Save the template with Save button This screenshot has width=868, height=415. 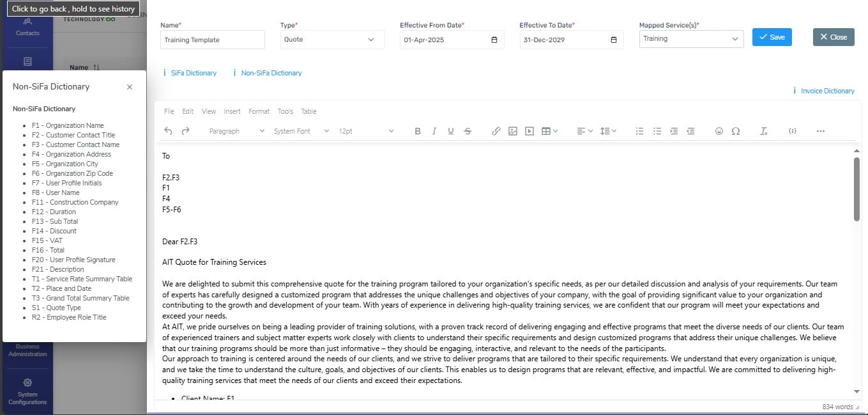pos(772,37)
